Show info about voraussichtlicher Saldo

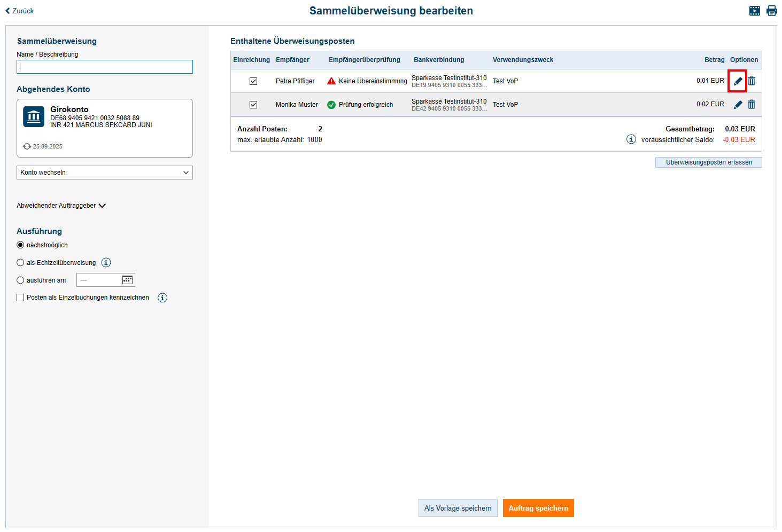(x=631, y=139)
